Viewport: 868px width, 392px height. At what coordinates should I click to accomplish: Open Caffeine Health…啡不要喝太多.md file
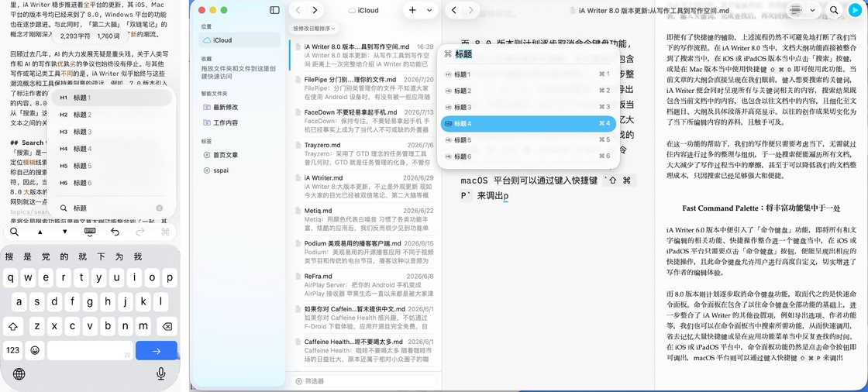pos(365,350)
